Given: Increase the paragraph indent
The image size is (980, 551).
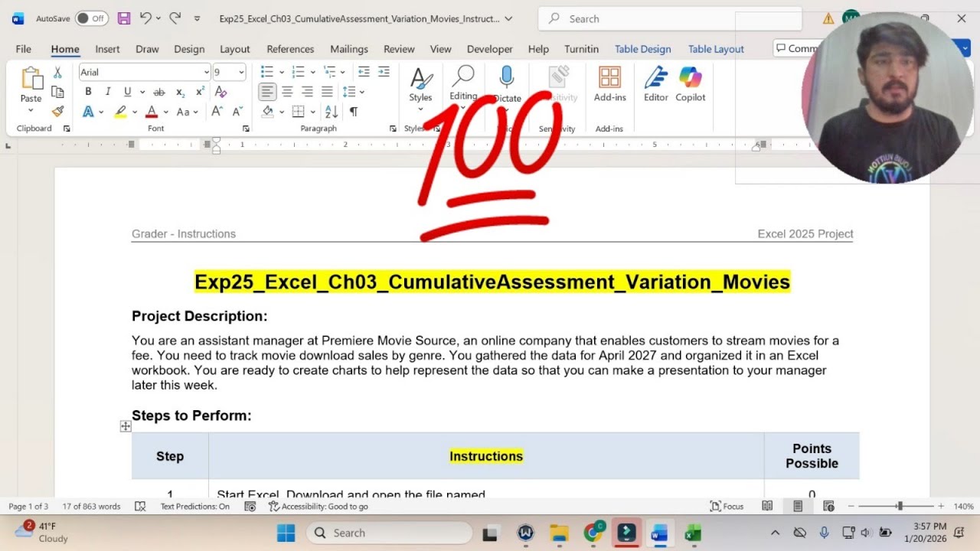Looking at the screenshot, I should 384,72.
